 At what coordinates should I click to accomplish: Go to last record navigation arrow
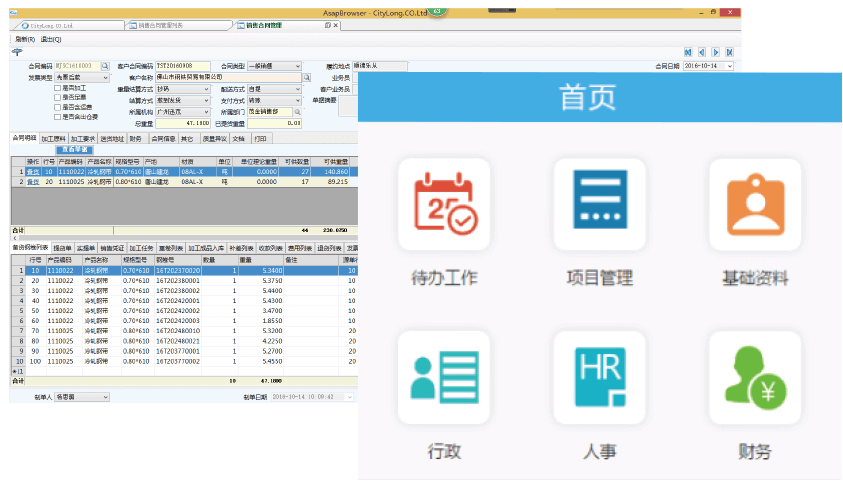[729, 51]
